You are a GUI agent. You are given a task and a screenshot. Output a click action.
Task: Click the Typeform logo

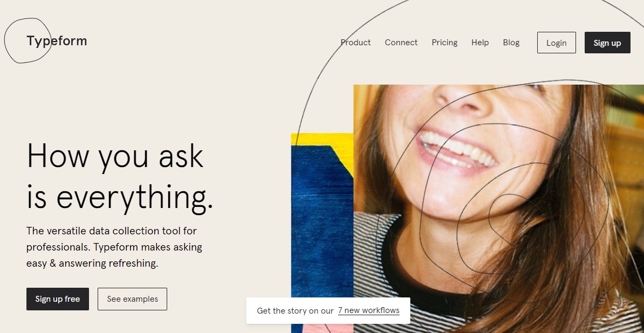coord(57,41)
